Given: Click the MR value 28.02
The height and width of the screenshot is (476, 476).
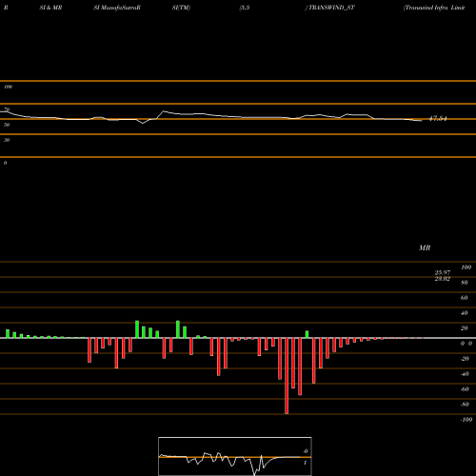Looking at the screenshot, I should 443,279.
